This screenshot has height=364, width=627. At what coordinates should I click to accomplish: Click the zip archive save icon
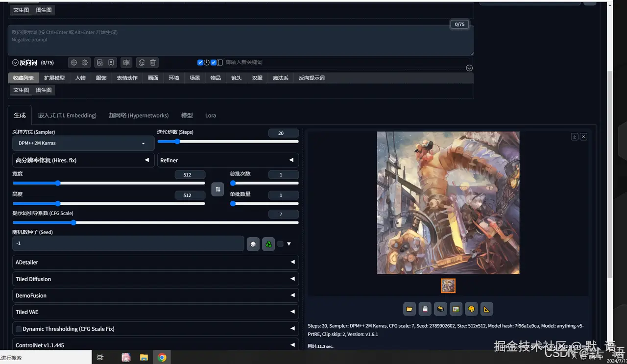(x=440, y=309)
